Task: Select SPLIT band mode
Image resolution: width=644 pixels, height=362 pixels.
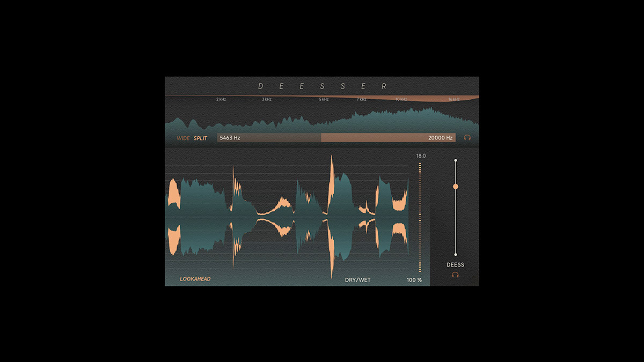Action: click(x=200, y=138)
